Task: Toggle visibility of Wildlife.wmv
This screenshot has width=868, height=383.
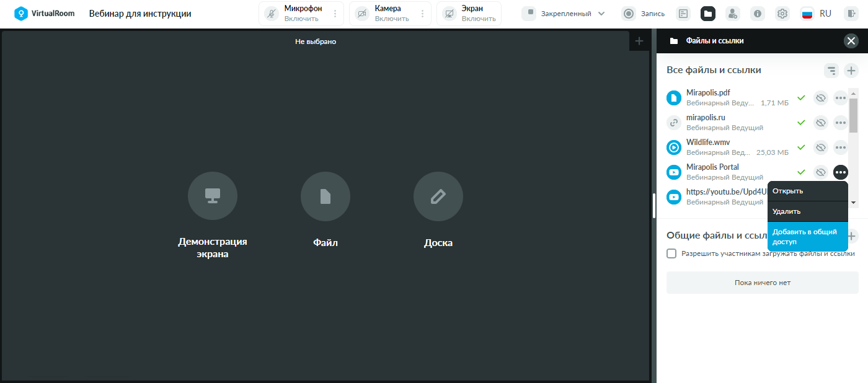Action: pos(821,147)
